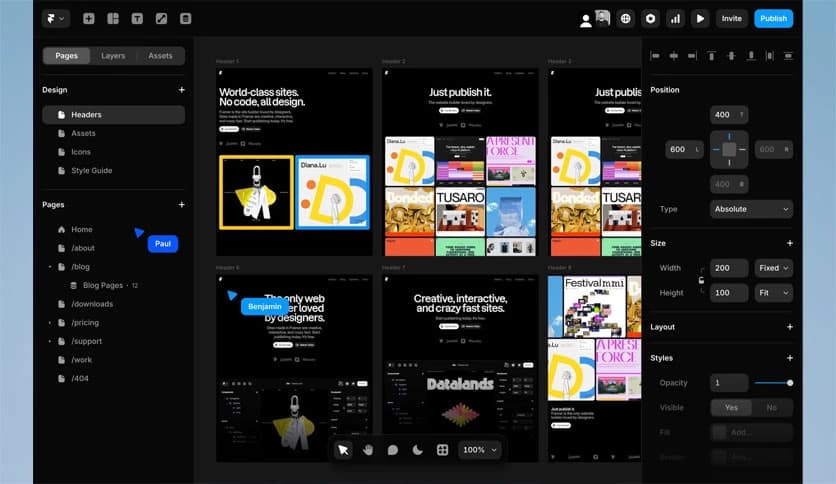
Task: Open the Framer logo main menu
Action: point(55,19)
